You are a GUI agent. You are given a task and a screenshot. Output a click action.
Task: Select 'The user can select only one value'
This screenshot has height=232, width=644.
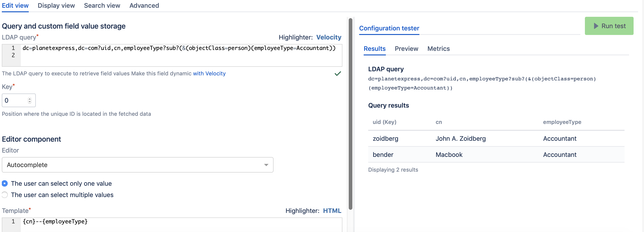(5, 183)
